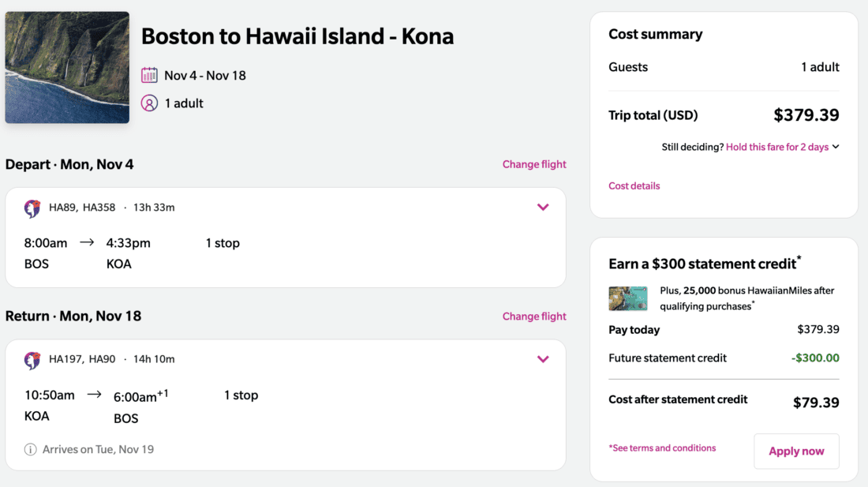Change the departing flight on Nov 4
This screenshot has height=487, width=868.
coord(534,165)
